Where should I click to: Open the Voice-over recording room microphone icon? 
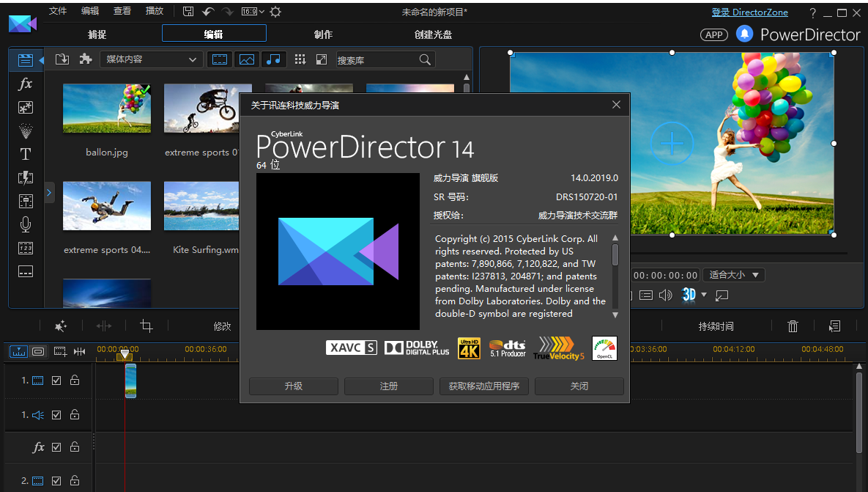pos(25,224)
